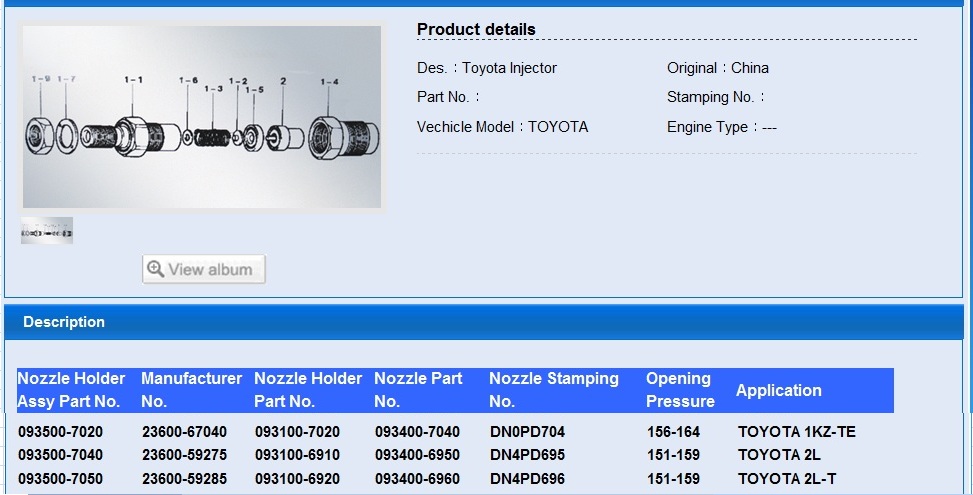Click the Manufacturer No. column header
The width and height of the screenshot is (973, 495).
pos(191,390)
